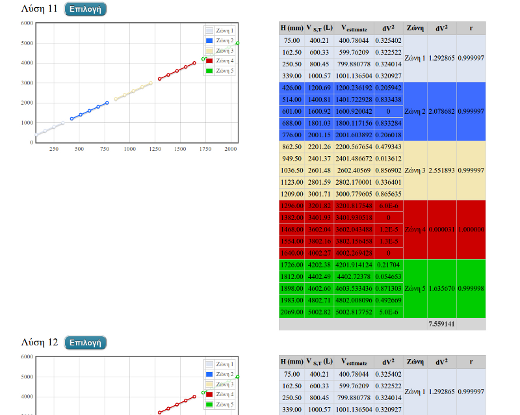Click the 426.00 cell in the blue zone

pyautogui.click(x=292, y=88)
